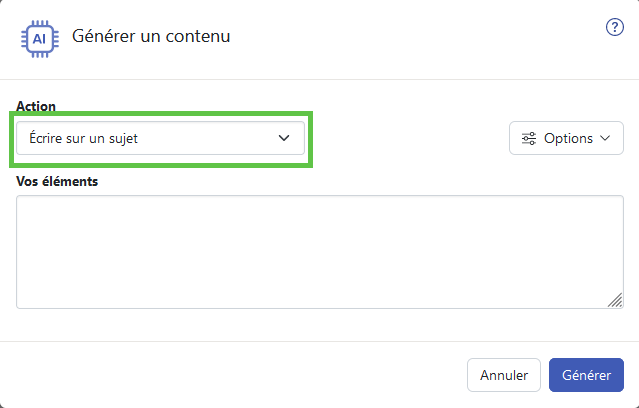
Task: Select the 'Écrire sur un sujet' value text
Action: (84, 139)
